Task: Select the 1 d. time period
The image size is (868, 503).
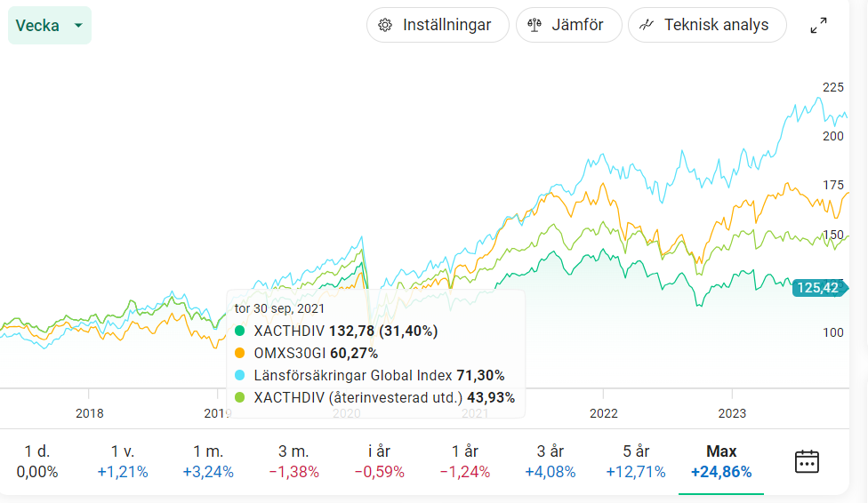Action: (37, 461)
